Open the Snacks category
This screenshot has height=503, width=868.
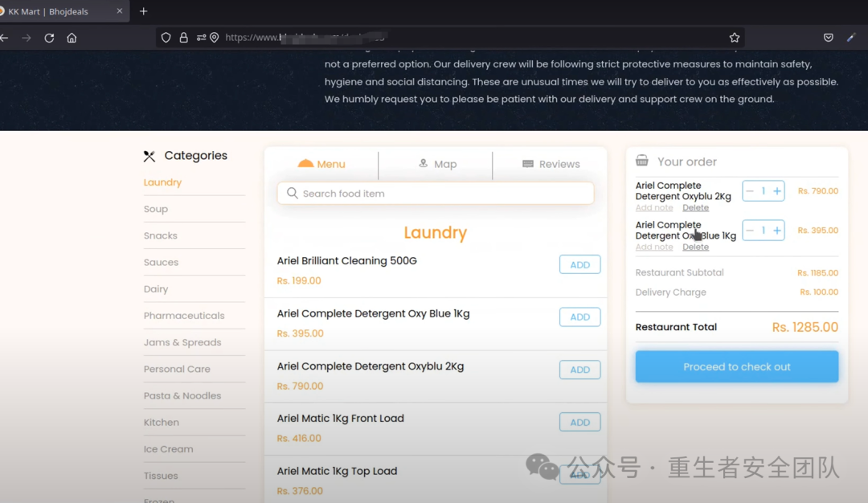click(x=161, y=235)
